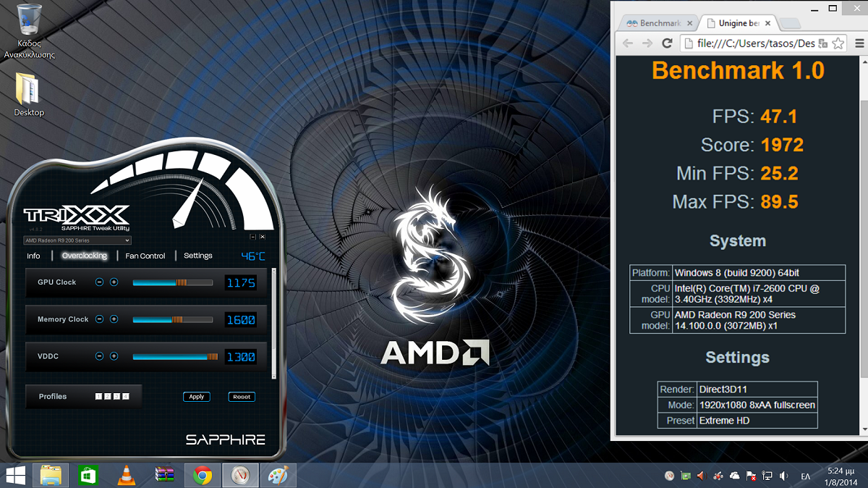
Task: Switch to the Info tab in TRIXX
Action: [x=33, y=256]
